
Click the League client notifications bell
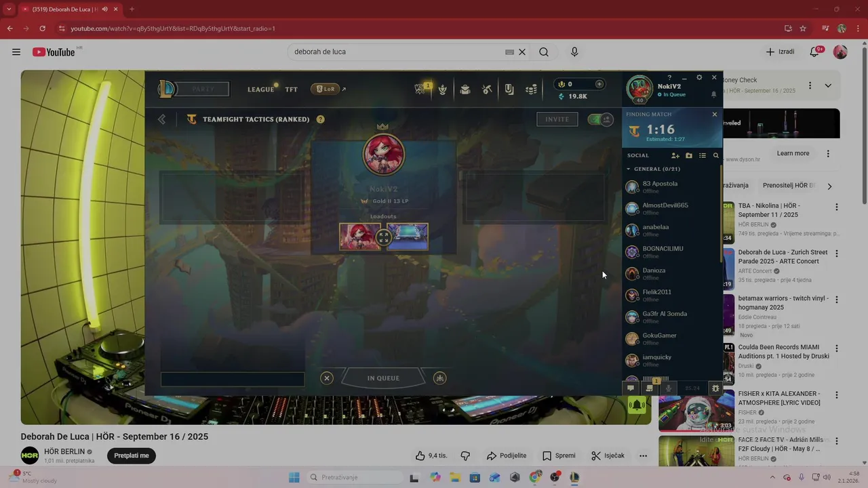(713, 95)
